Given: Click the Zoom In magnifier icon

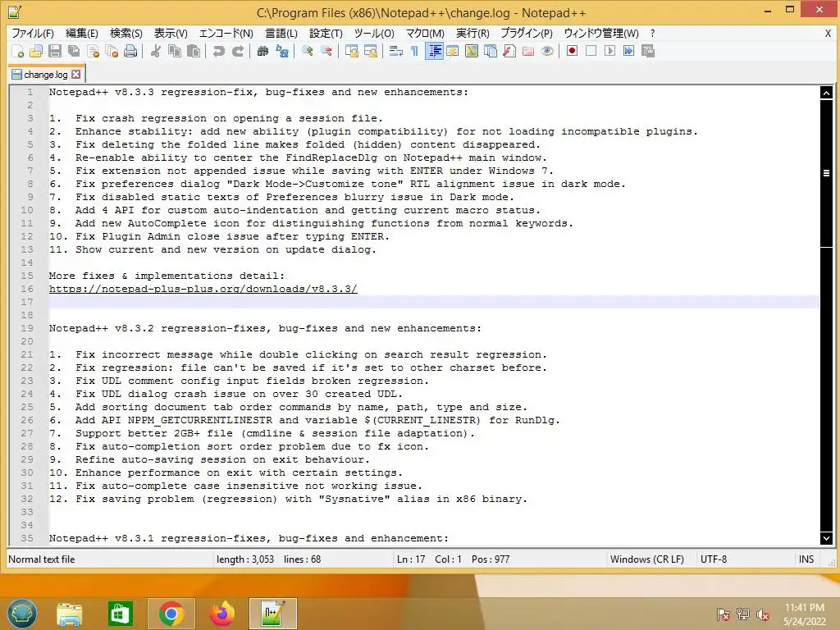Looking at the screenshot, I should 308,51.
